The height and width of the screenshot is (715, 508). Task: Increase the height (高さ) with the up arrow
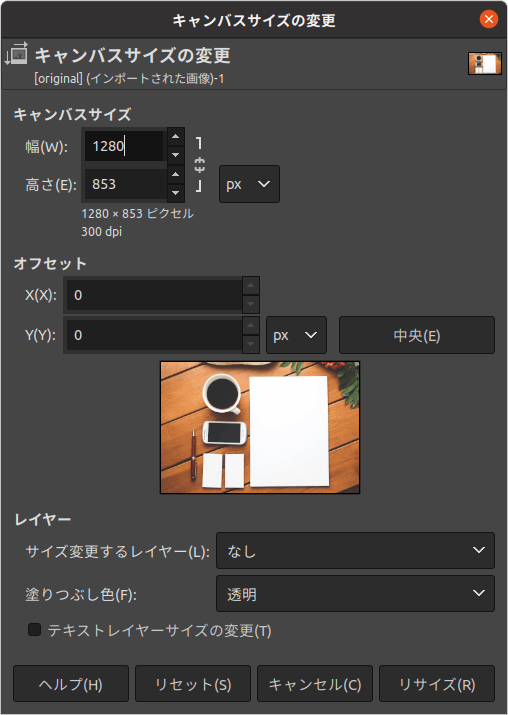click(176, 174)
